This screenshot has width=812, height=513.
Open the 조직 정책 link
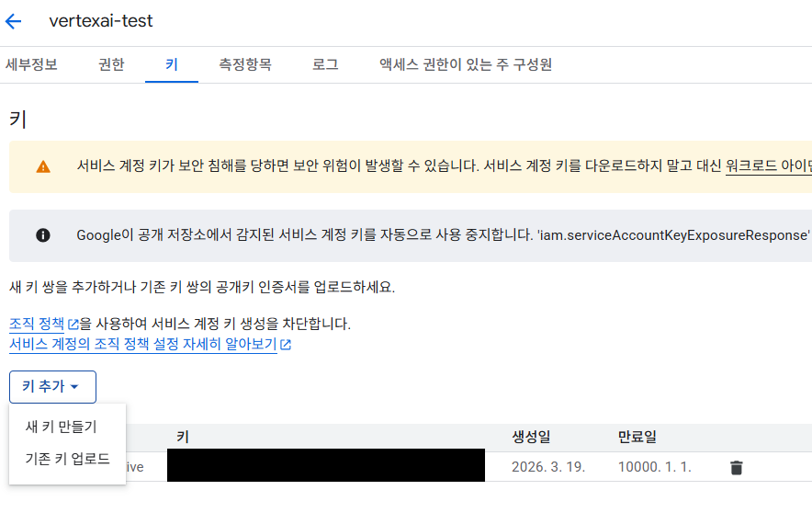[37, 325]
